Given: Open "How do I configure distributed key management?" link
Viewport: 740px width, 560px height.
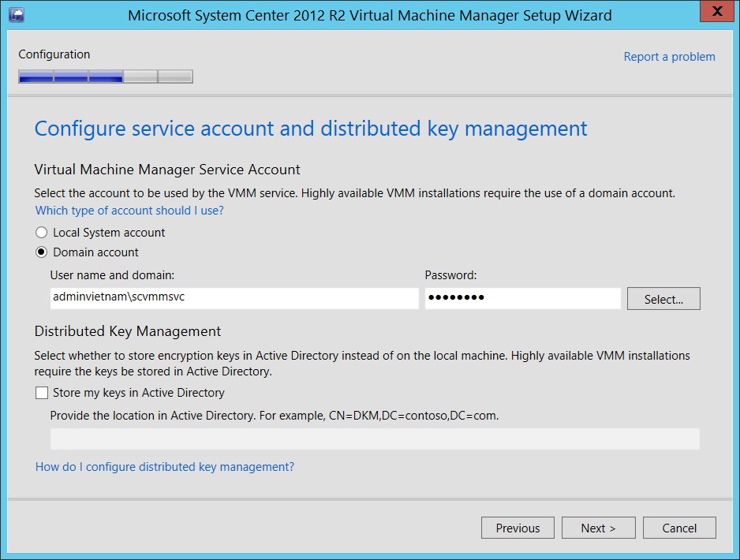Looking at the screenshot, I should [x=165, y=467].
